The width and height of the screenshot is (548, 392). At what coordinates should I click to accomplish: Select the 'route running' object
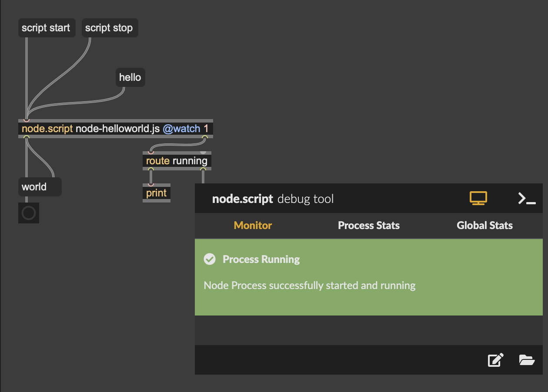pyautogui.click(x=177, y=161)
